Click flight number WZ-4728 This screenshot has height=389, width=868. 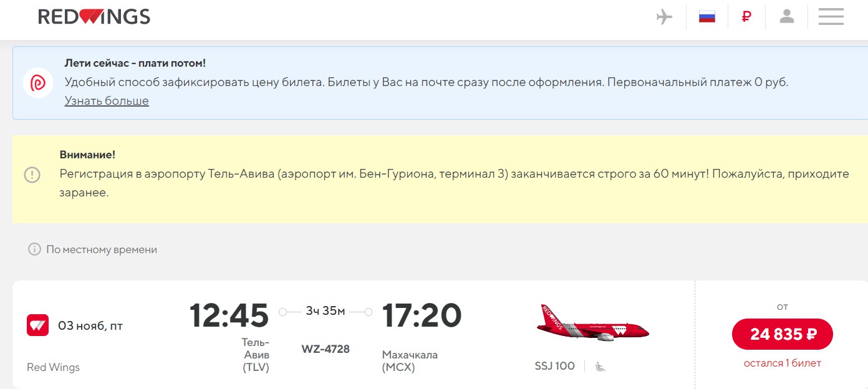coord(325,349)
